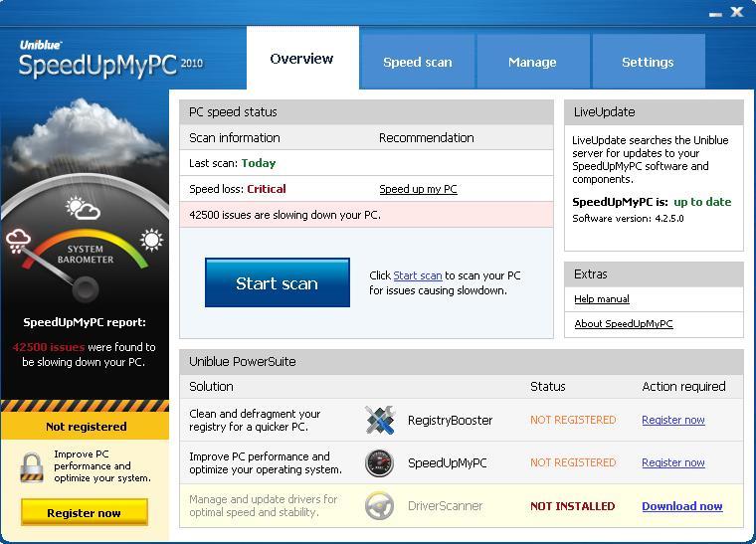Image resolution: width=756 pixels, height=544 pixels.
Task: Open the About SpeedUpMyPC link
Action: pyautogui.click(x=624, y=324)
